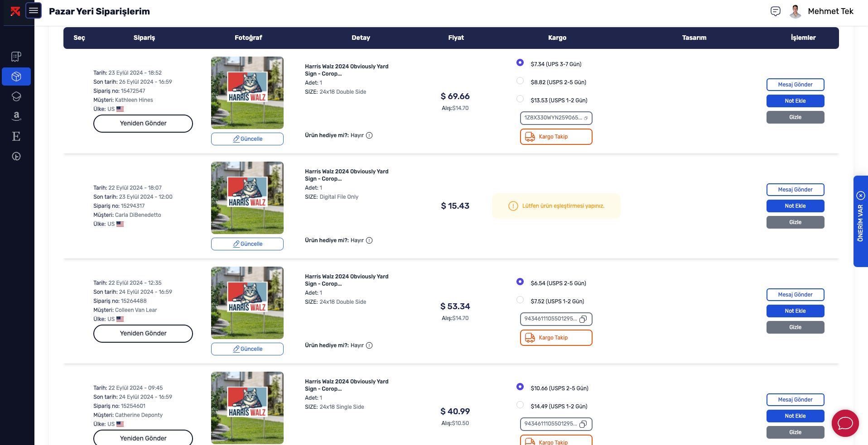Hide the Colleen Van Lear order
Viewport: 868px width, 445px height.
[x=796, y=327]
